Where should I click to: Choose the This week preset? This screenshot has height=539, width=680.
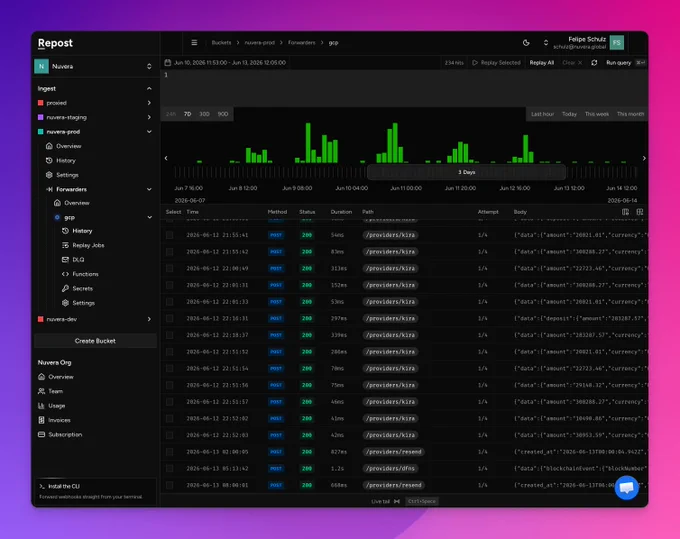pos(597,114)
